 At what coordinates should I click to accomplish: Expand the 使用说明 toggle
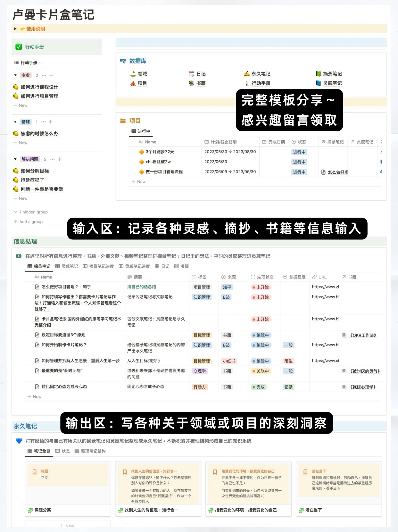[15, 29]
